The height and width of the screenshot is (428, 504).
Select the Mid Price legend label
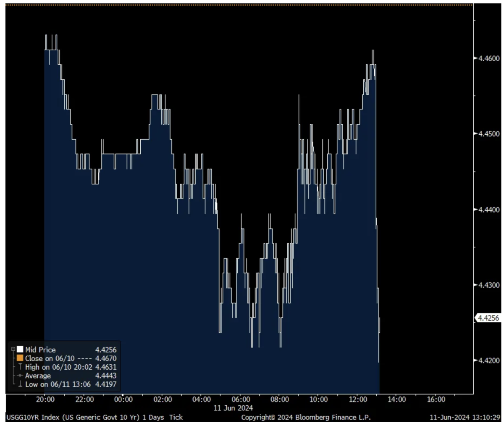click(40, 350)
